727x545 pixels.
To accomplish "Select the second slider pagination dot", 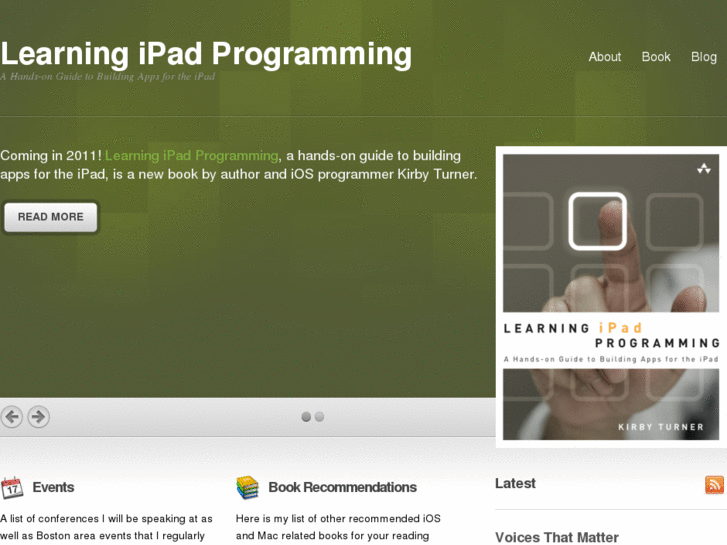I will tap(319, 417).
